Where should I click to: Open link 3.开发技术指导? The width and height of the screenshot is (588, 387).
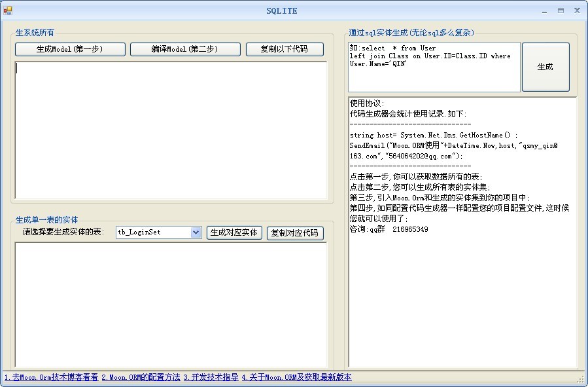pos(211,377)
